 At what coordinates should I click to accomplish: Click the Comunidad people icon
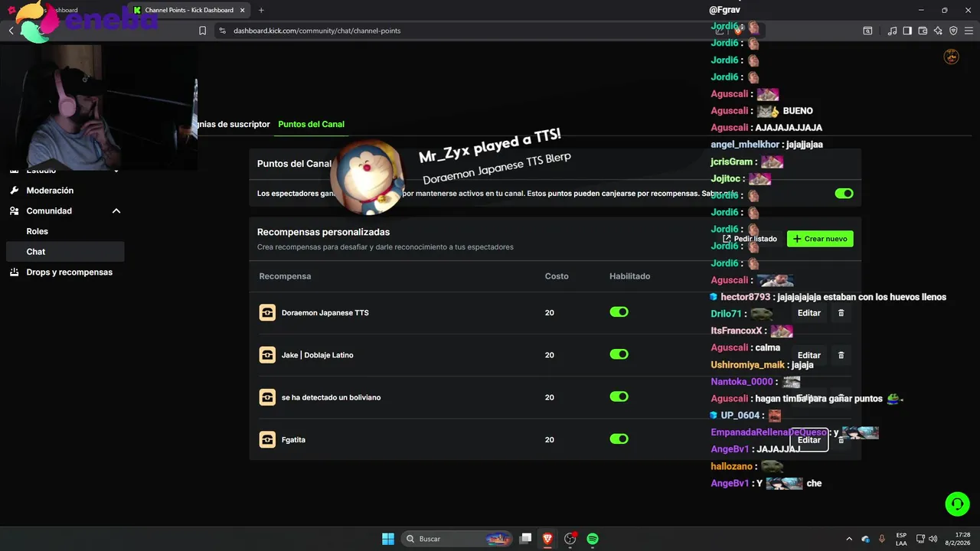(15, 210)
